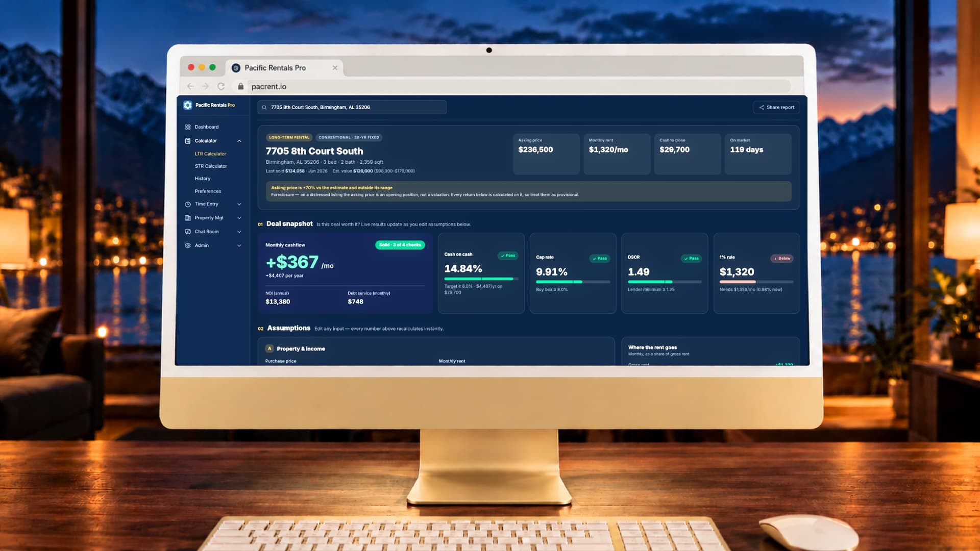Open Preferences in the sidebar

click(208, 191)
